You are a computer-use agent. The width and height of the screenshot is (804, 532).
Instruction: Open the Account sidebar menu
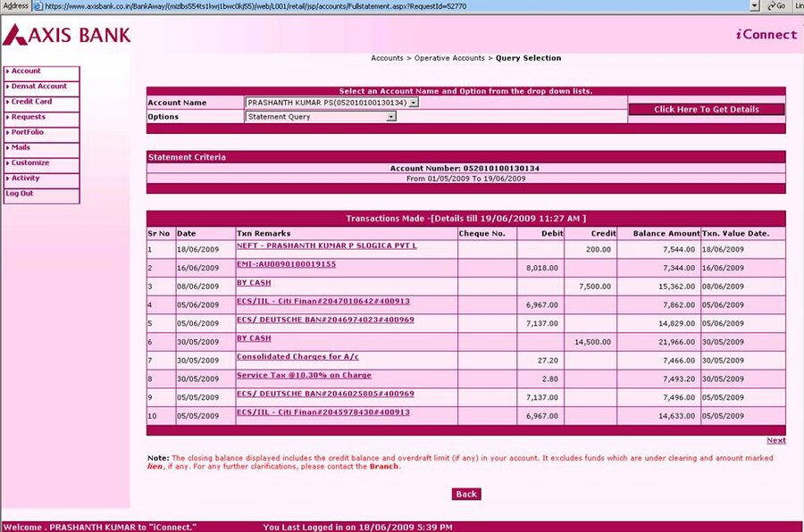click(26, 71)
